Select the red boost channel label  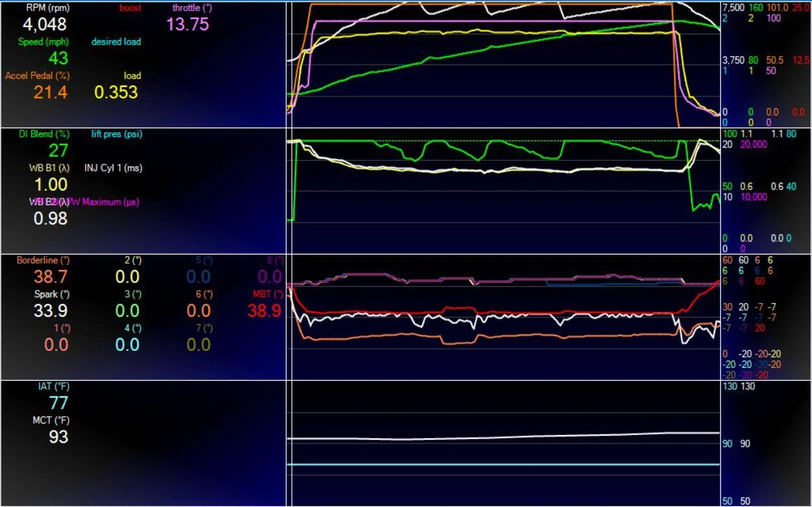pyautogui.click(x=130, y=8)
